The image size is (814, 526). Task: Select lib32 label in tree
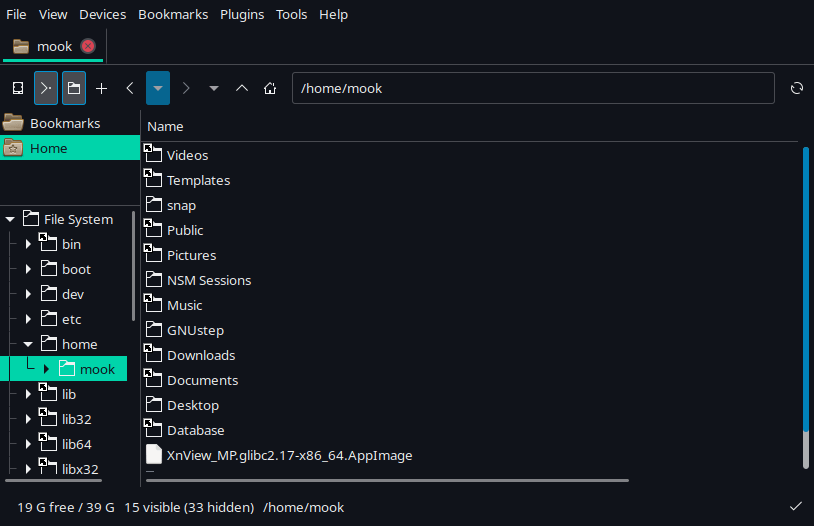(77, 419)
